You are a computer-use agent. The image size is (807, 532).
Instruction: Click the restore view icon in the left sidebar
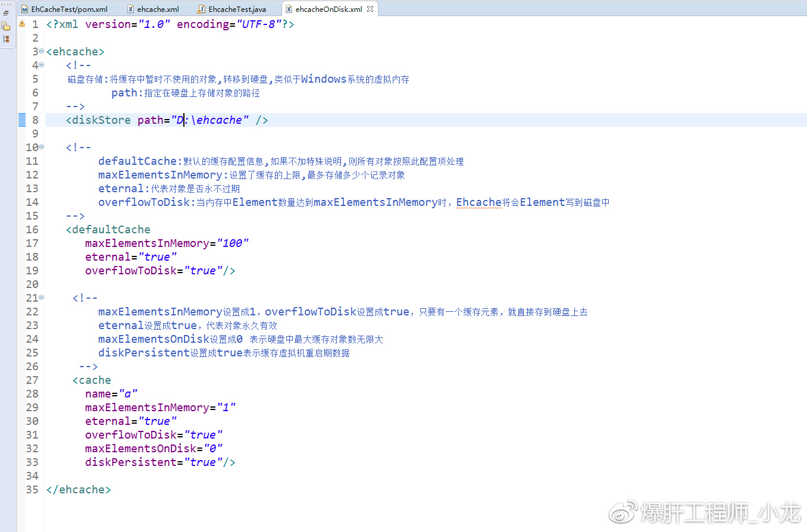coord(6,13)
